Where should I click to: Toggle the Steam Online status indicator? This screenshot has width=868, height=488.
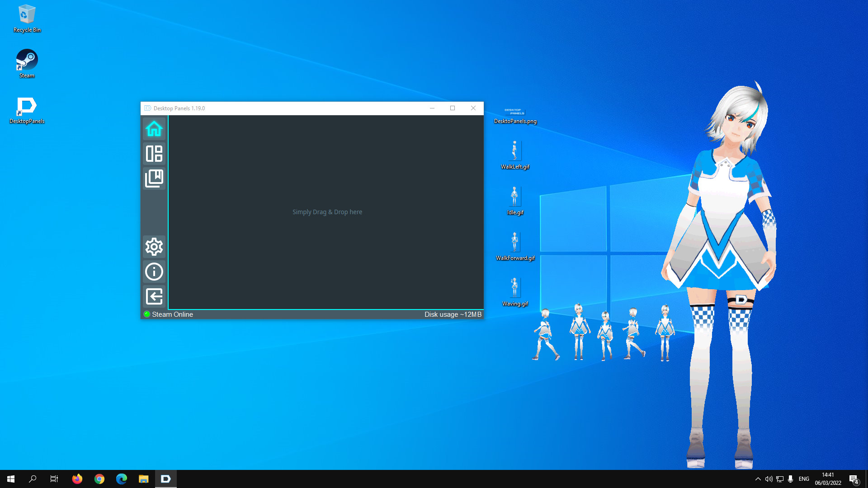coord(147,314)
